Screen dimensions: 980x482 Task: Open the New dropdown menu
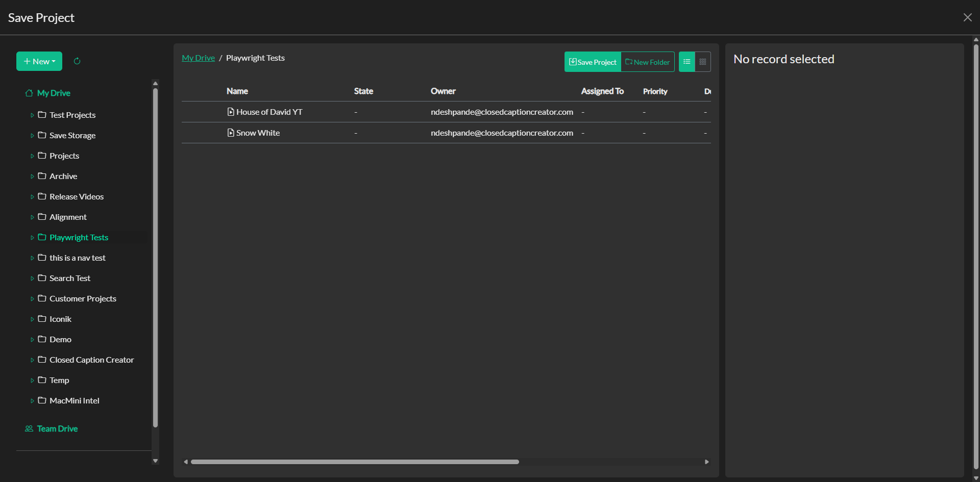39,61
